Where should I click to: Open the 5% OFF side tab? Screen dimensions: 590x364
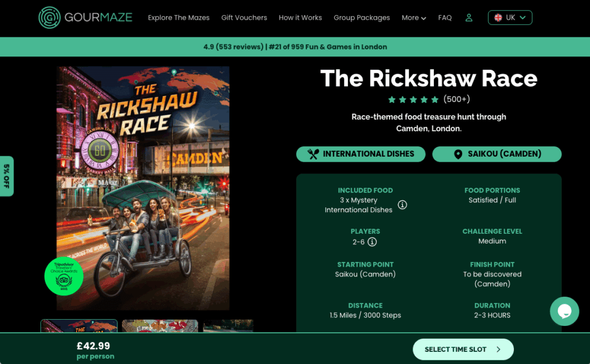click(6, 176)
